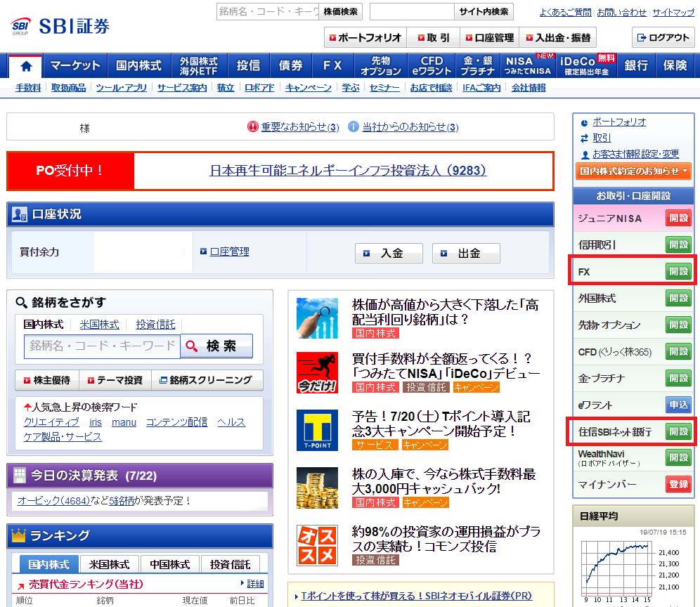The height and width of the screenshot is (607, 700).
Task: Open the 外国株式 海外ETF menu
Action: coord(199,65)
